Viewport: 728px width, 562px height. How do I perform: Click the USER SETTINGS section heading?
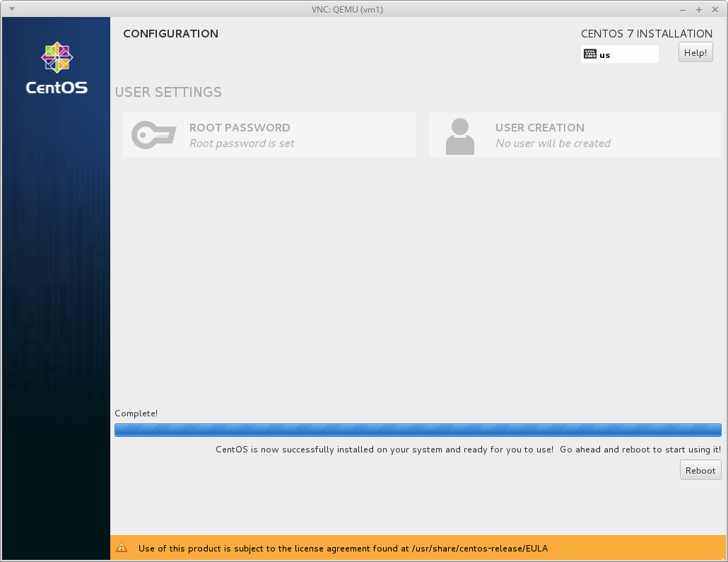pos(168,92)
